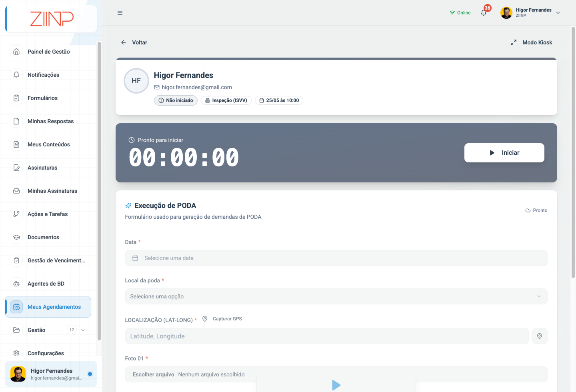
Task: Start the timer with the Iniciar button
Action: (504, 153)
